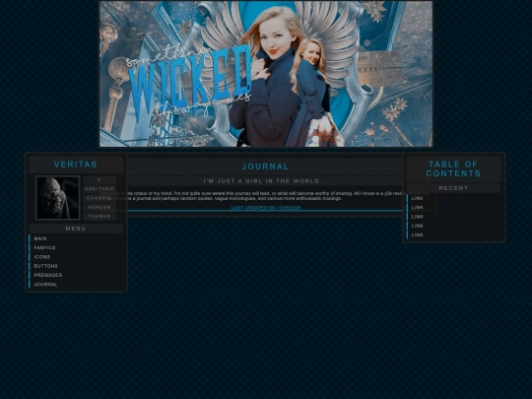Click the black-and-white profile avatar picture
532x399 pixels.
point(58,197)
